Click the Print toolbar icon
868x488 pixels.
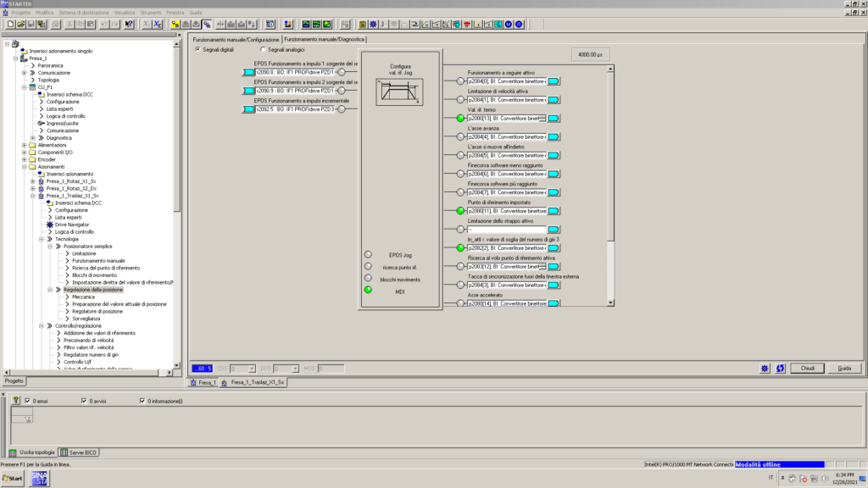coord(56,25)
